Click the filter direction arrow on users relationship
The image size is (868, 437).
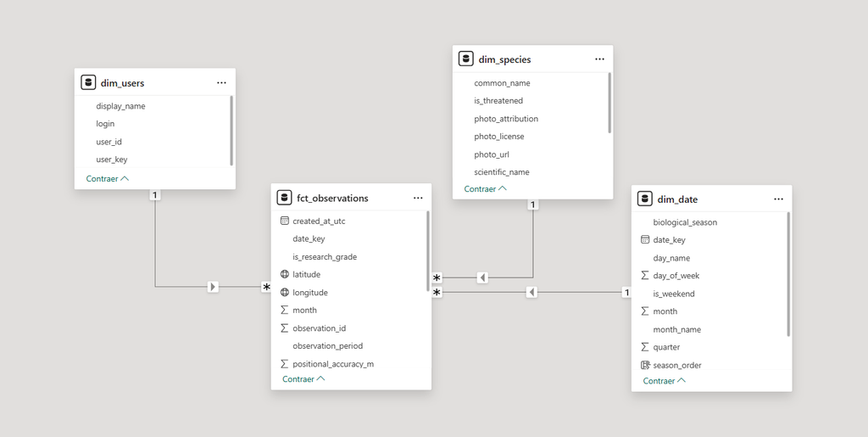tap(213, 286)
